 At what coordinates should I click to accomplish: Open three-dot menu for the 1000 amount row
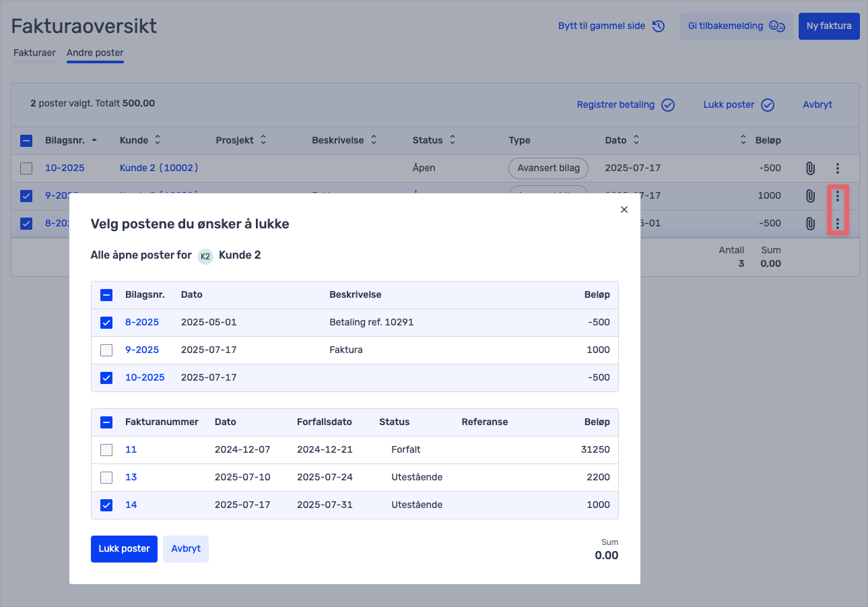tap(837, 196)
